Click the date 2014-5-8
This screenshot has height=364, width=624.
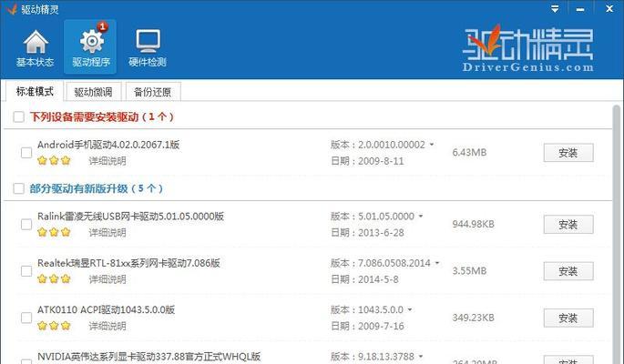point(378,279)
